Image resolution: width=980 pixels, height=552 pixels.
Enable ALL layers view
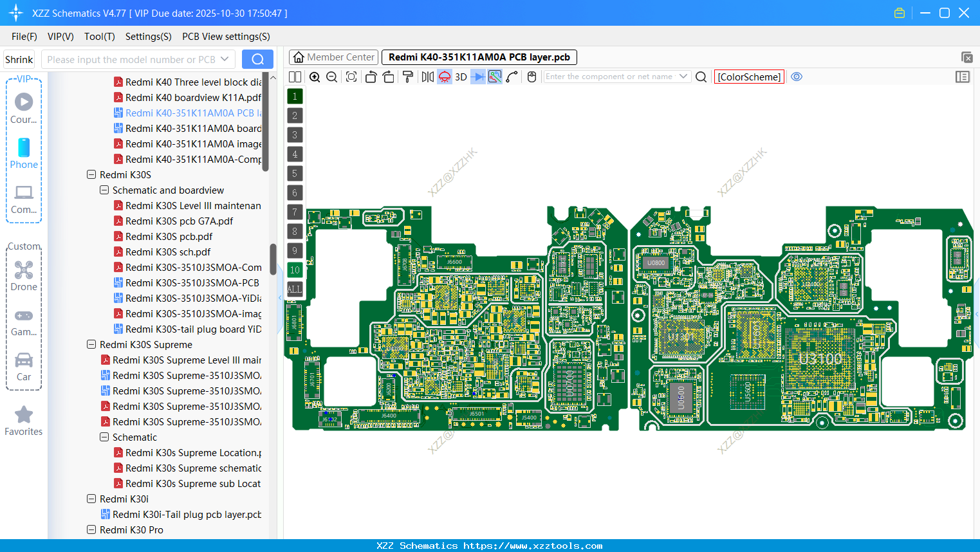point(295,289)
